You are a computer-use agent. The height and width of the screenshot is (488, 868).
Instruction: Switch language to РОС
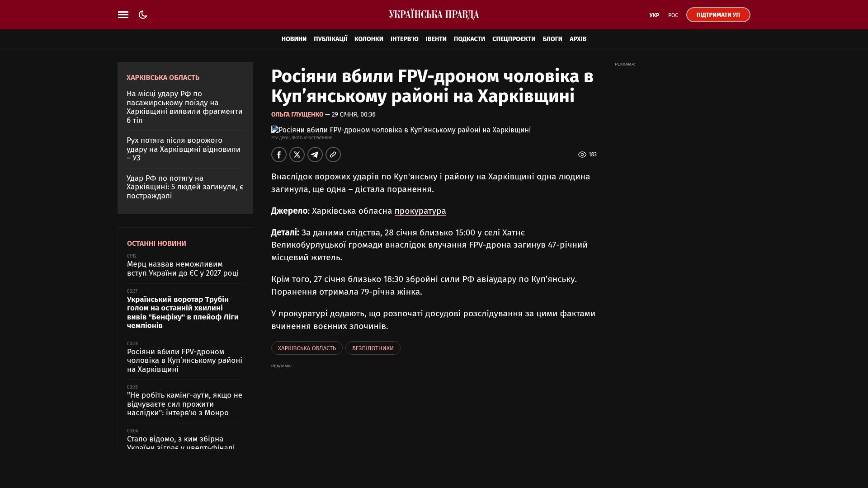(x=673, y=15)
